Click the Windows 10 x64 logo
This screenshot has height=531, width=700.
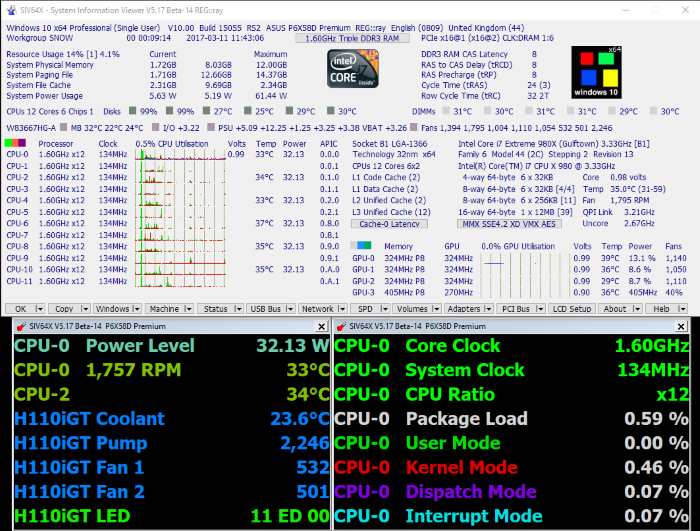click(x=596, y=72)
